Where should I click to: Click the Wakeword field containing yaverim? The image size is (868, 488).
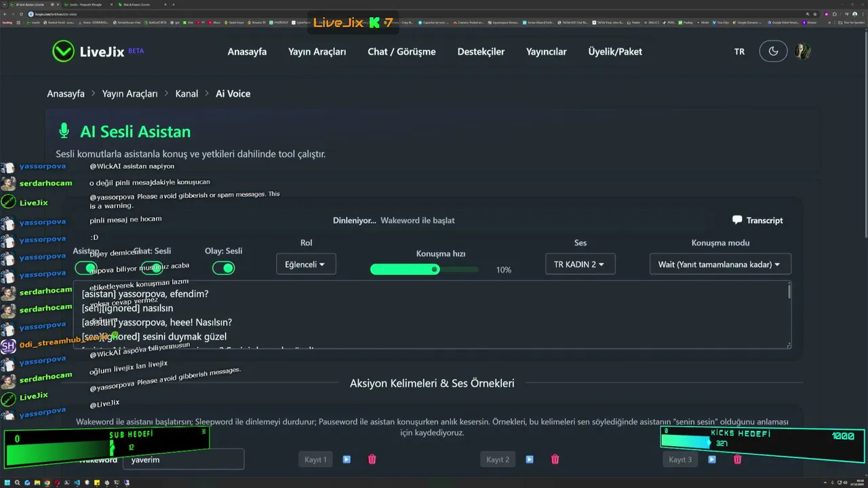183,460
